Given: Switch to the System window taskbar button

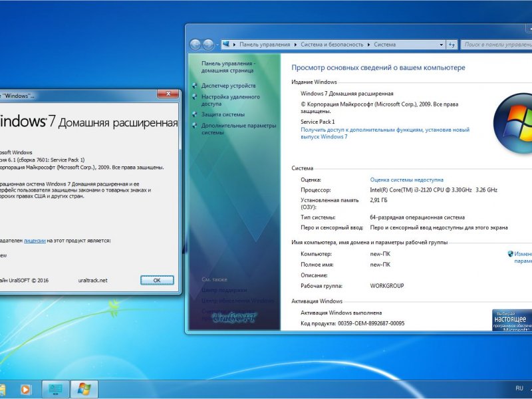Looking at the screenshot, I should click(55, 389).
